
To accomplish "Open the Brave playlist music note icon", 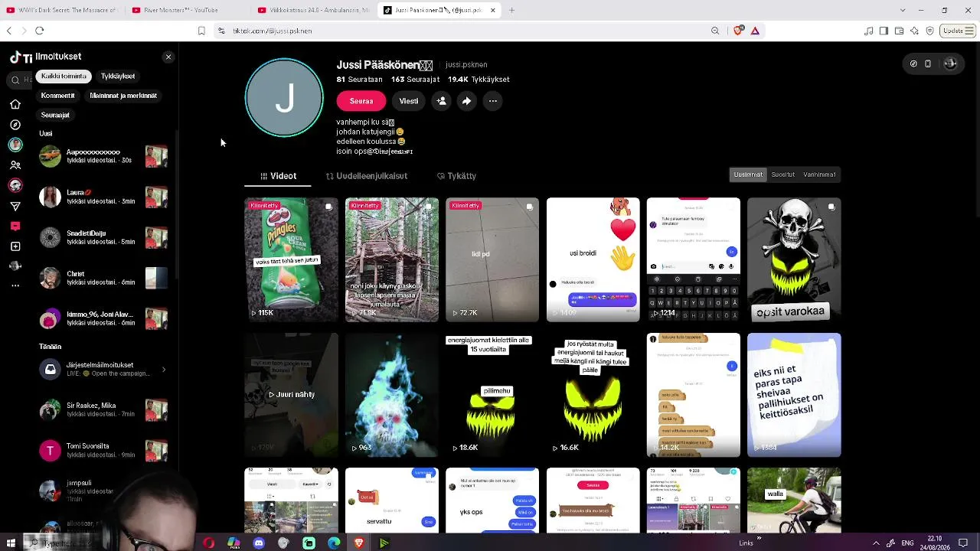I will pos(868,31).
